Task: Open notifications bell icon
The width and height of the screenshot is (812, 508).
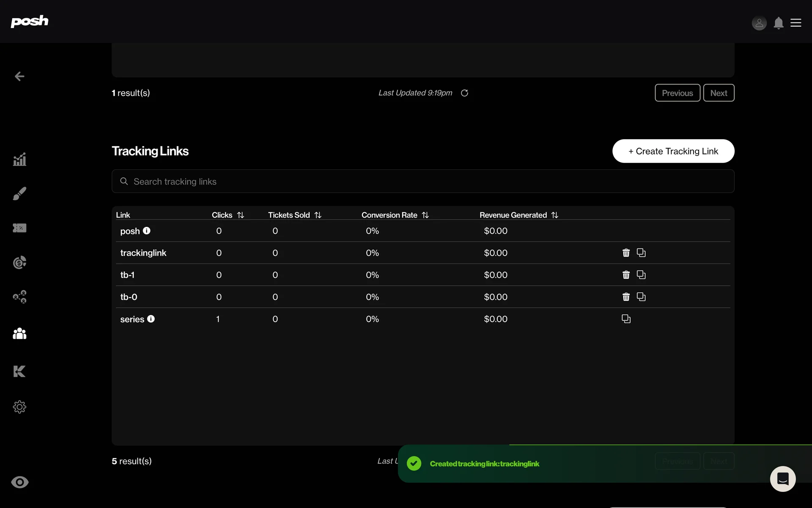Action: [x=779, y=23]
